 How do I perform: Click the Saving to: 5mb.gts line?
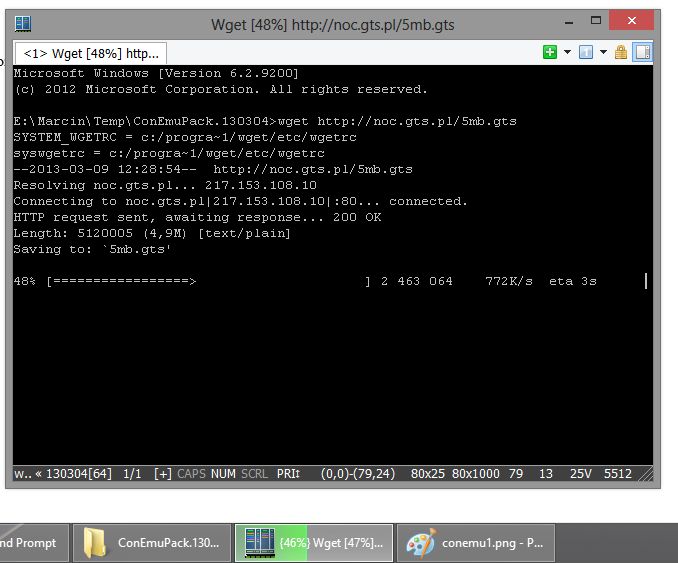tap(92, 249)
